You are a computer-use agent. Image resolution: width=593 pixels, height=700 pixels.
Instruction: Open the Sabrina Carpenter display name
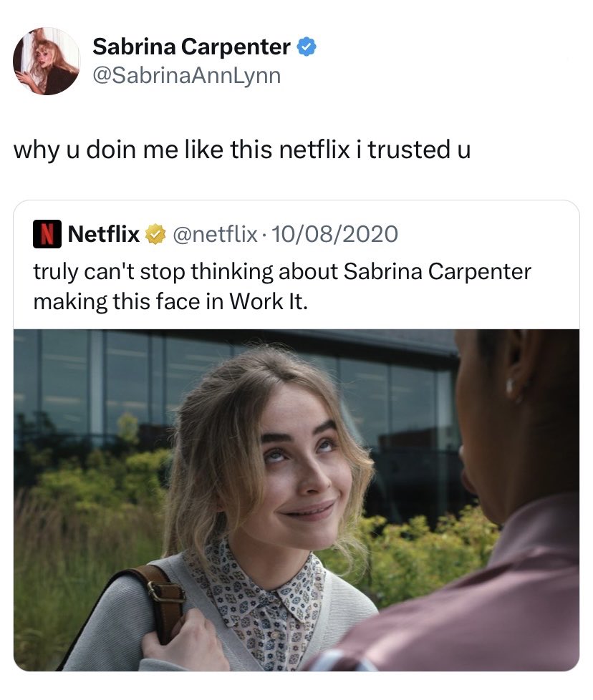pos(191,47)
